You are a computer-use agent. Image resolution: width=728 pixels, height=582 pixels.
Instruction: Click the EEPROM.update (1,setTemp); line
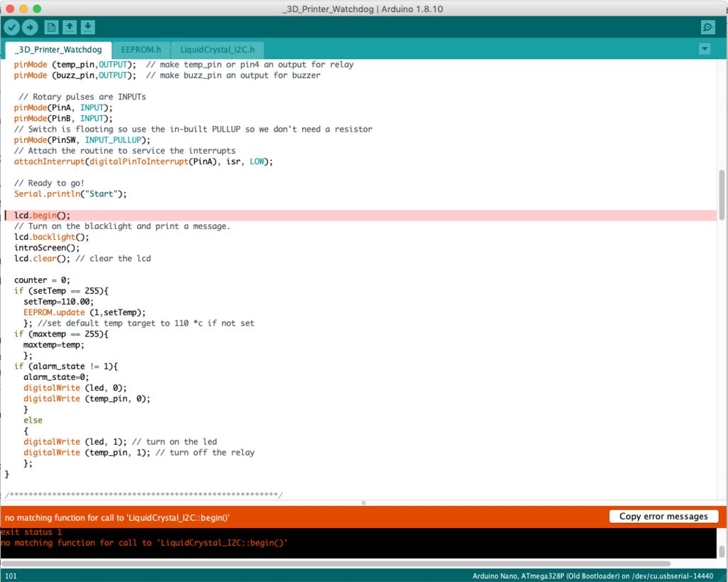pos(85,312)
